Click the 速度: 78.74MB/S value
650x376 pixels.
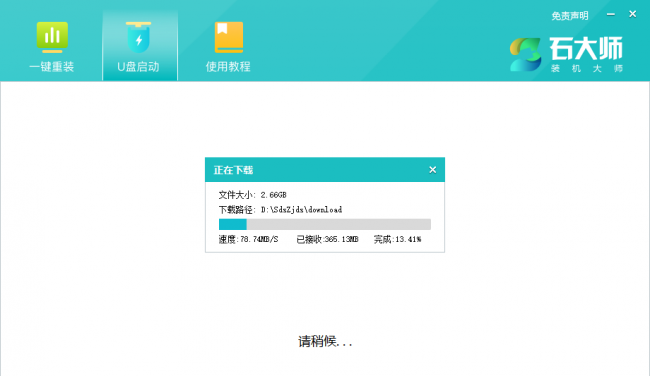tap(248, 239)
